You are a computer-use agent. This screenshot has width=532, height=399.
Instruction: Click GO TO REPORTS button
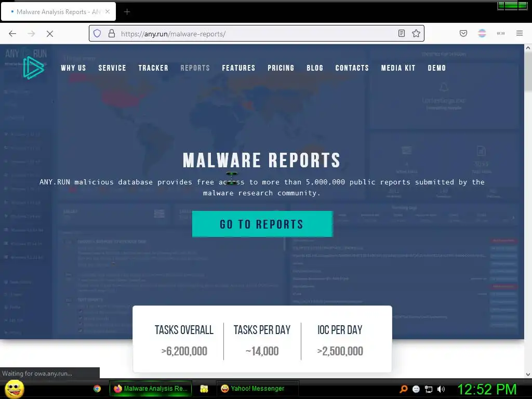pos(262,224)
